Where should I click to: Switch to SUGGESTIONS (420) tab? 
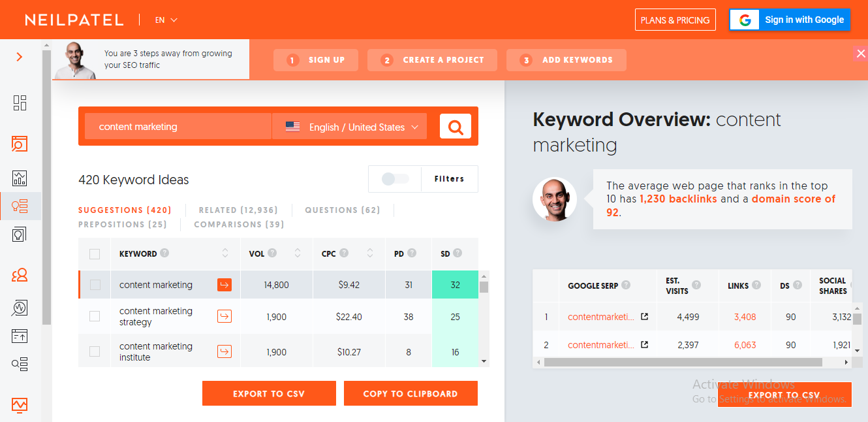(x=125, y=210)
